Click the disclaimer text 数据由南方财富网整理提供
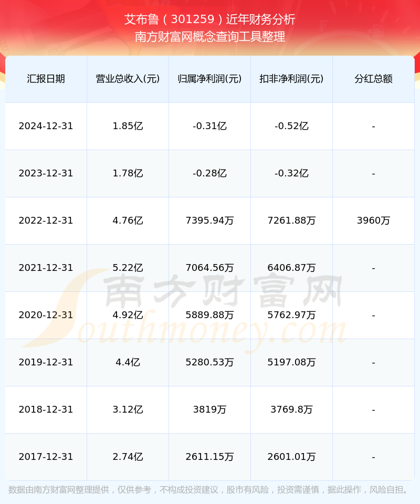The height and width of the screenshot is (504, 420). point(59,490)
